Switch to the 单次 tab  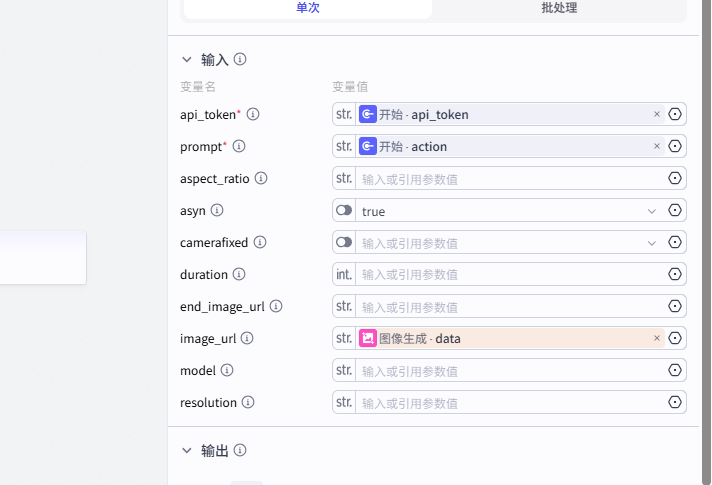point(308,8)
